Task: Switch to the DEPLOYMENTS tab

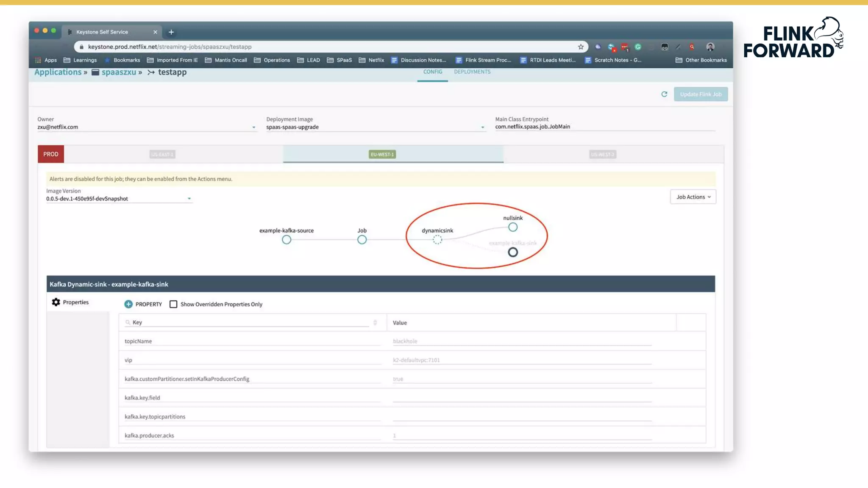Action: pyautogui.click(x=472, y=72)
